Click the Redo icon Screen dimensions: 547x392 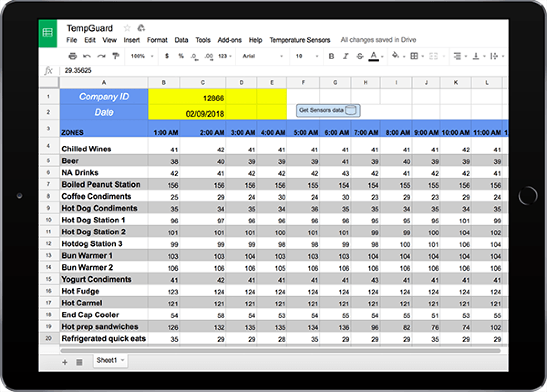click(102, 56)
